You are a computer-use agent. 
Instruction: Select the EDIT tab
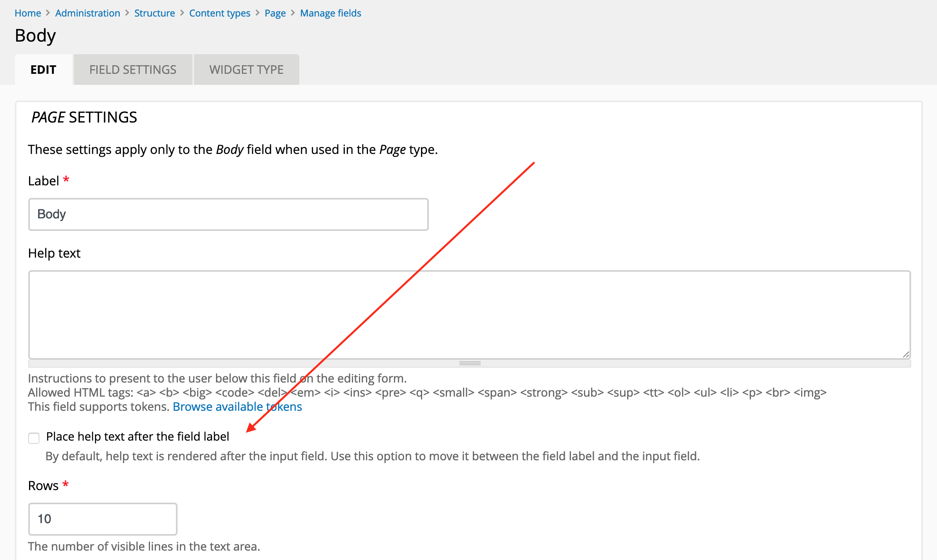44,70
